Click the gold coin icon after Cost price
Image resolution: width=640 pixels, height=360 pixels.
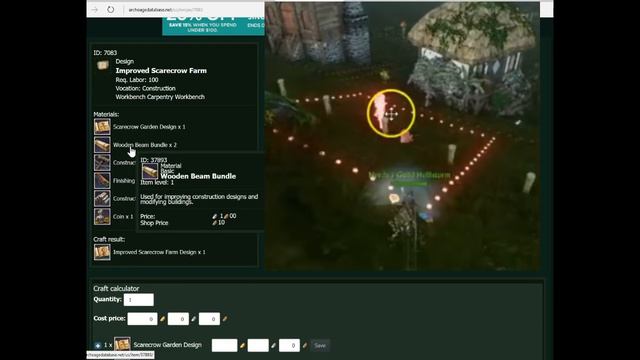pyautogui.click(x=162, y=319)
